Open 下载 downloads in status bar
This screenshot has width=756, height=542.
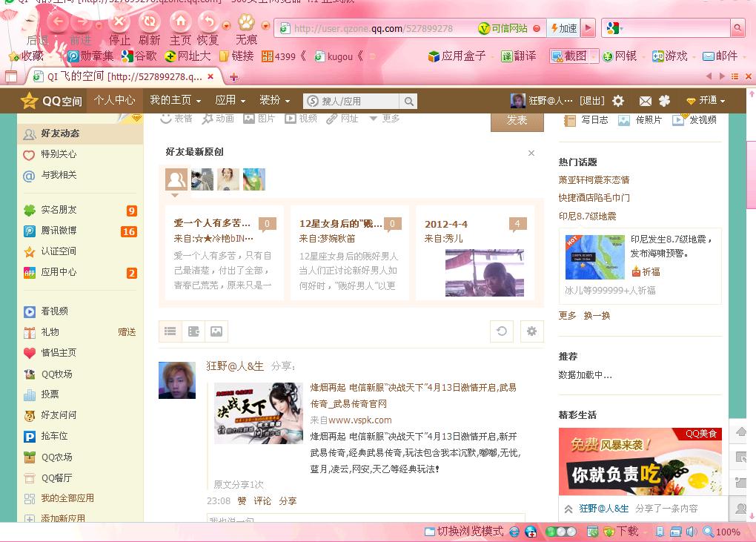[622, 532]
